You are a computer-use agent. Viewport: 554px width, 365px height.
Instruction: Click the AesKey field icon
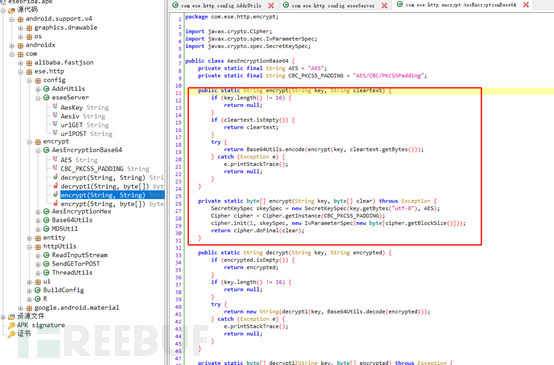[55, 106]
